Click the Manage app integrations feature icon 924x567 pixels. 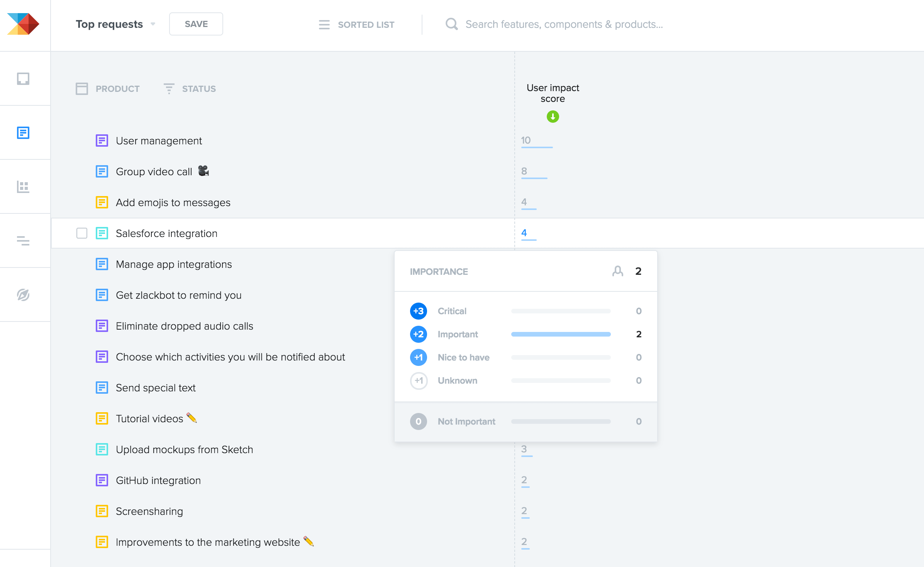pyautogui.click(x=102, y=264)
